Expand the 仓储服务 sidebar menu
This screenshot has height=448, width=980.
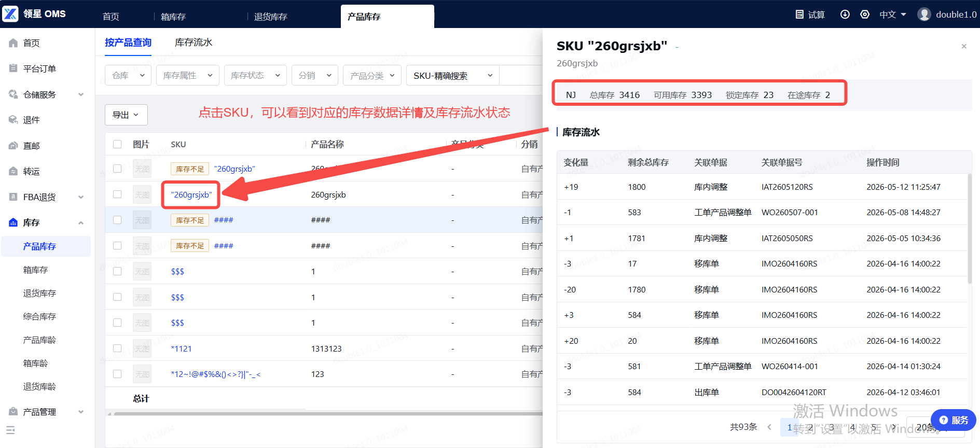click(x=81, y=94)
